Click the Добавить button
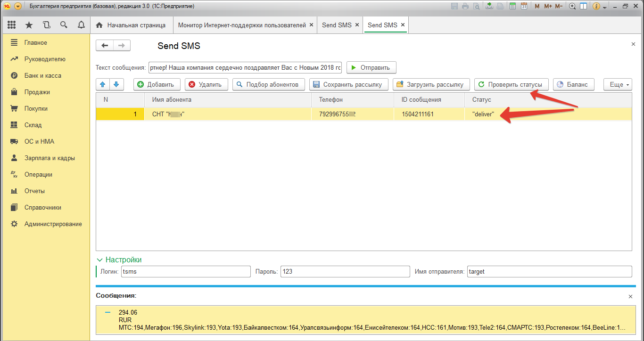The height and width of the screenshot is (341, 644). pyautogui.click(x=157, y=84)
